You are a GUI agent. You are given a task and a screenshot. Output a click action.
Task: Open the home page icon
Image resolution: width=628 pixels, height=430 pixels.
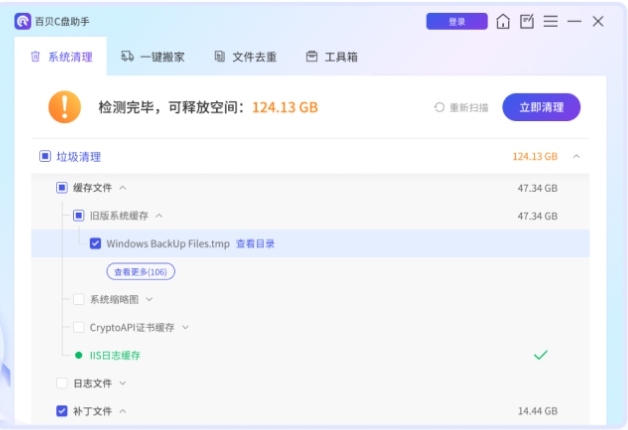[503, 21]
